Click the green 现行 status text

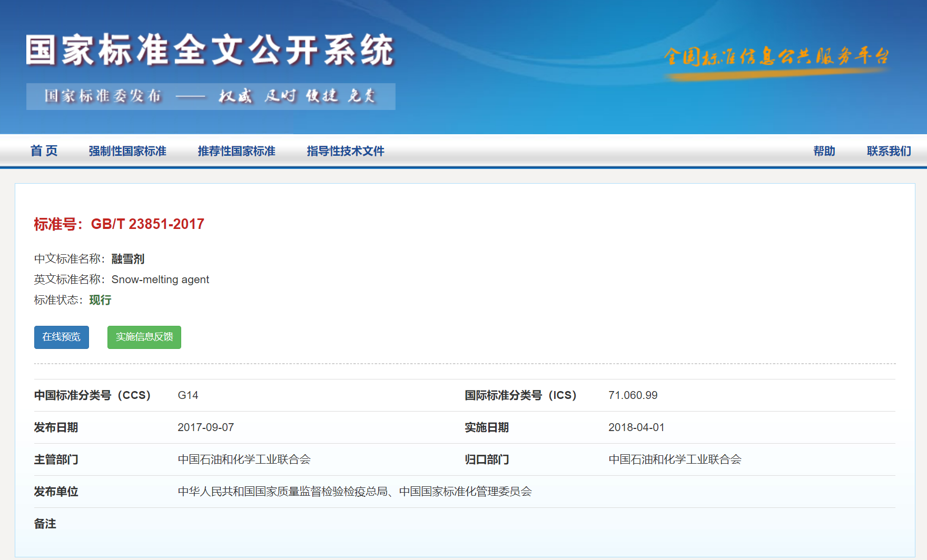[100, 300]
